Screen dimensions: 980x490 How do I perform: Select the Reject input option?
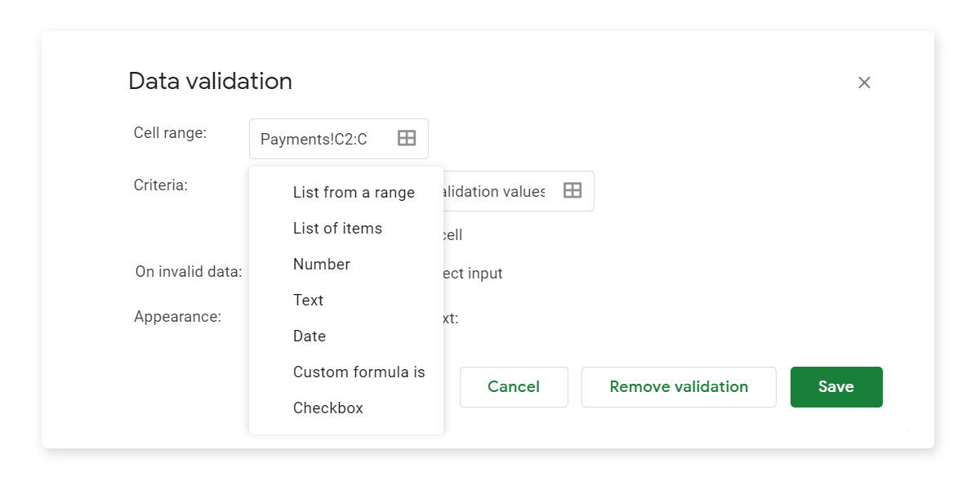[x=474, y=274]
